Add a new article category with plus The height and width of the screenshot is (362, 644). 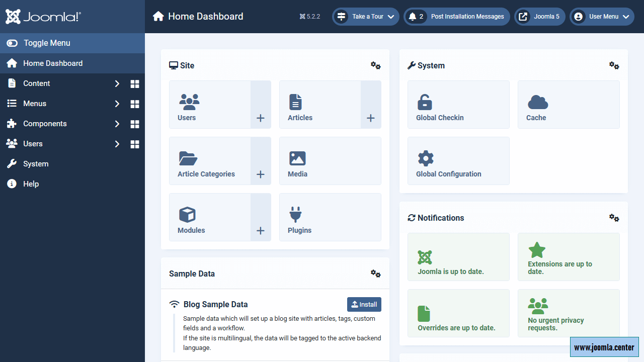point(261,161)
